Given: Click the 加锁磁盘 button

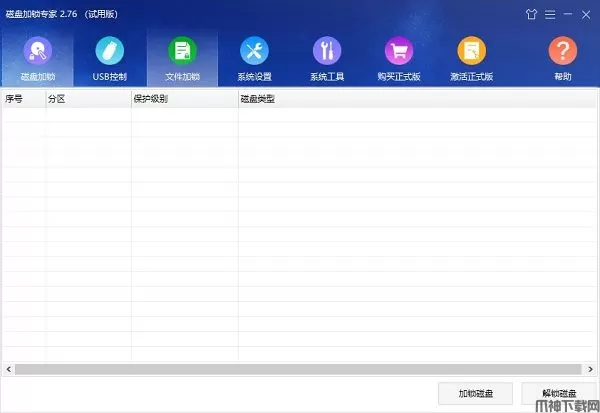Looking at the screenshot, I should click(475, 393).
